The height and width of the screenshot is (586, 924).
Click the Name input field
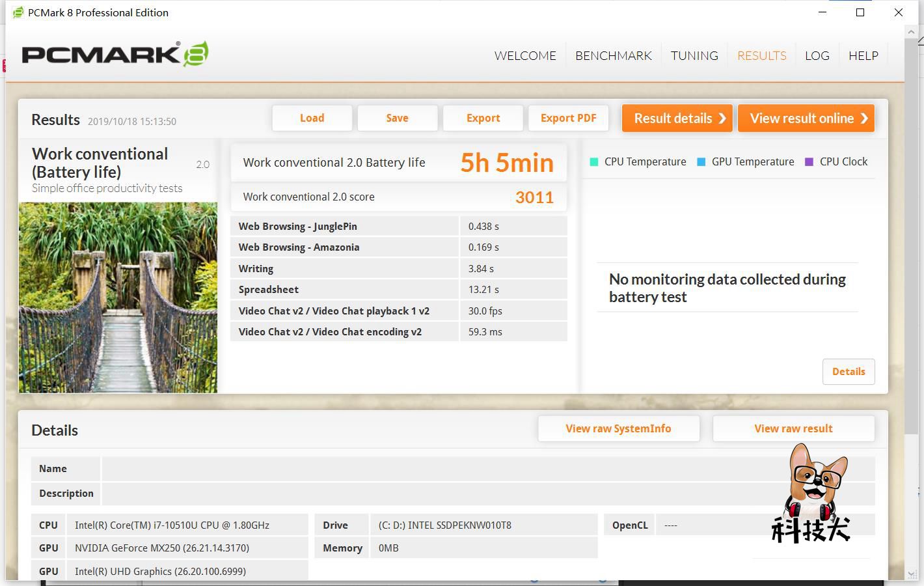488,469
